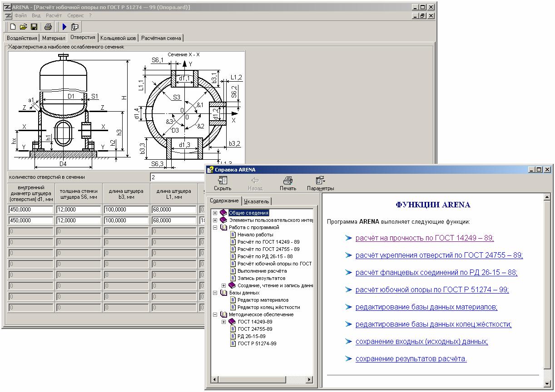Open the Расчёт по РД 26-15 - 88 topic
The width and height of the screenshot is (555, 392).
coord(265,256)
